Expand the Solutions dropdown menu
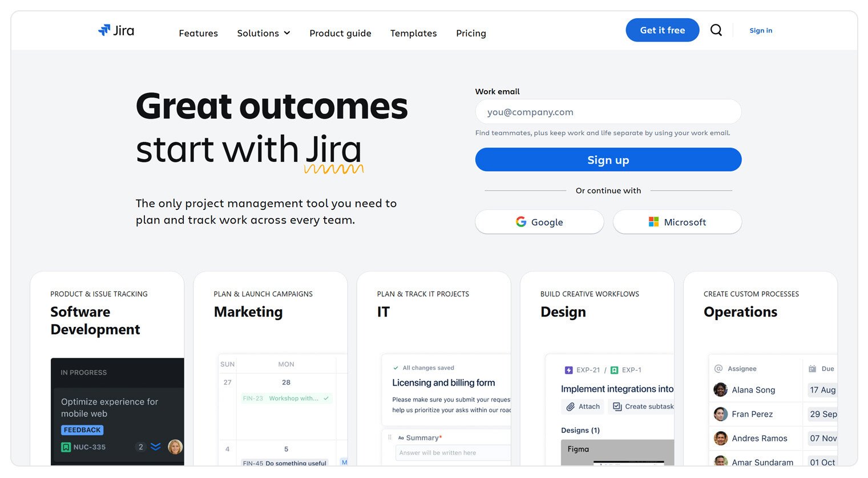 264,33
